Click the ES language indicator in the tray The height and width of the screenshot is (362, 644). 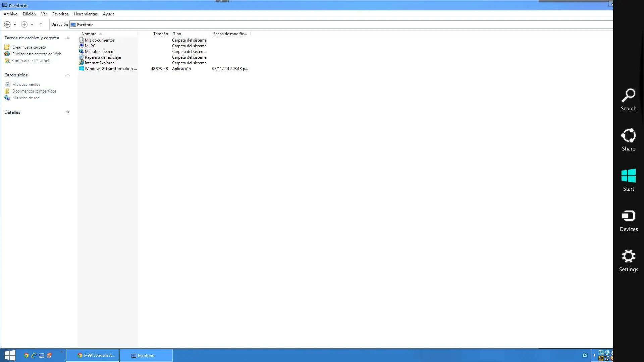click(585, 355)
